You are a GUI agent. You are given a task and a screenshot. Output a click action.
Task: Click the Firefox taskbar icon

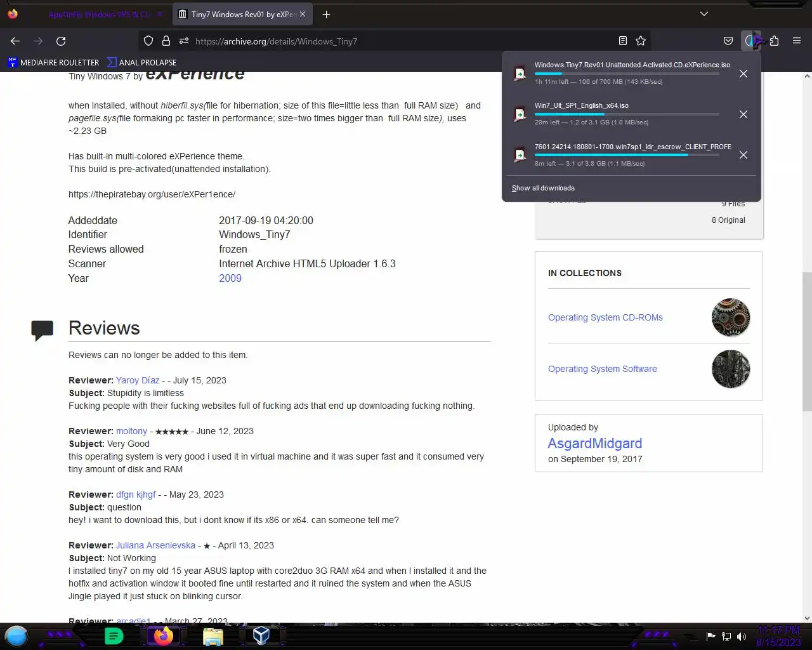coord(164,635)
